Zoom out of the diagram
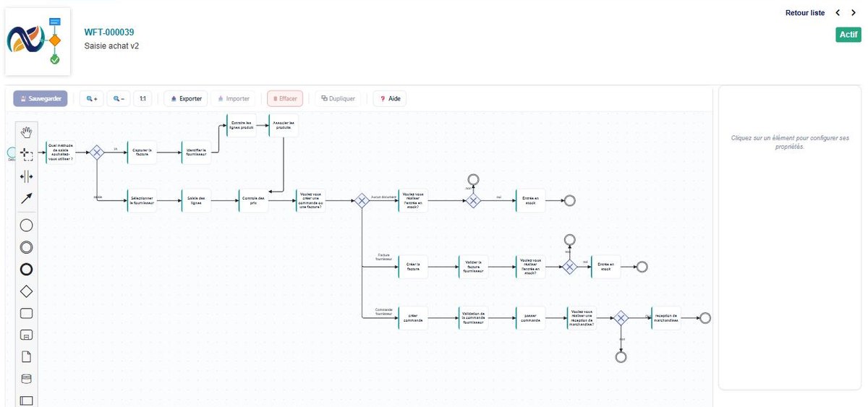Screen dimensions: 868x407 point(119,98)
